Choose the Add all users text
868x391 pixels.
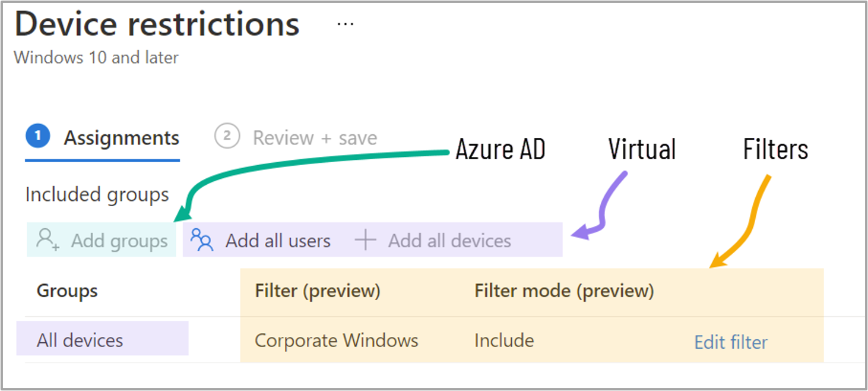278,241
